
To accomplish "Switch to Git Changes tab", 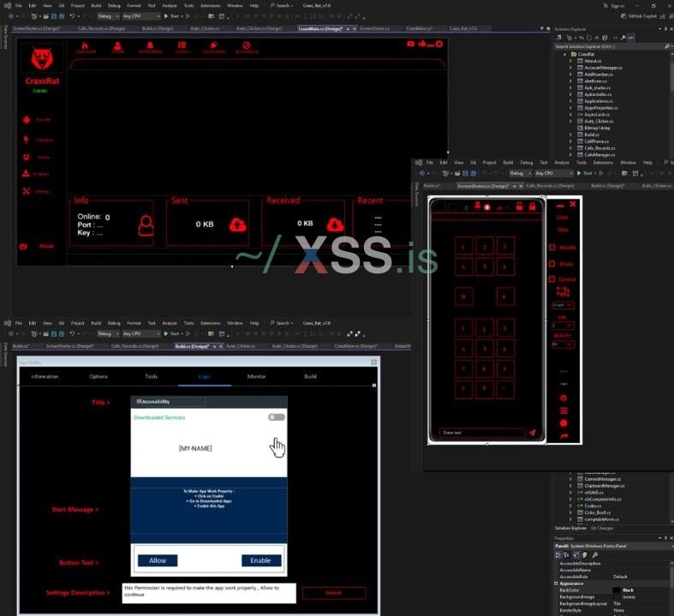I will 602,528.
